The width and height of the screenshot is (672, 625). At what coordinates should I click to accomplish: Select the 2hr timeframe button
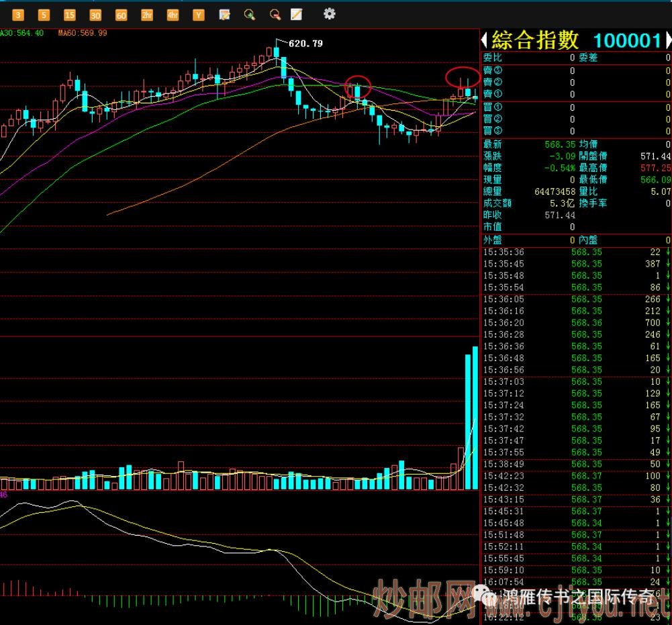pos(147,15)
